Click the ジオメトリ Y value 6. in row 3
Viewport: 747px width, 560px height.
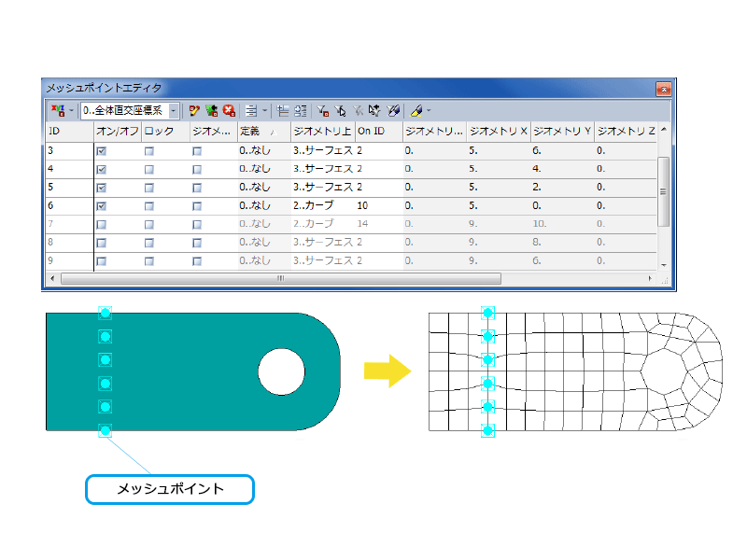pyautogui.click(x=537, y=151)
